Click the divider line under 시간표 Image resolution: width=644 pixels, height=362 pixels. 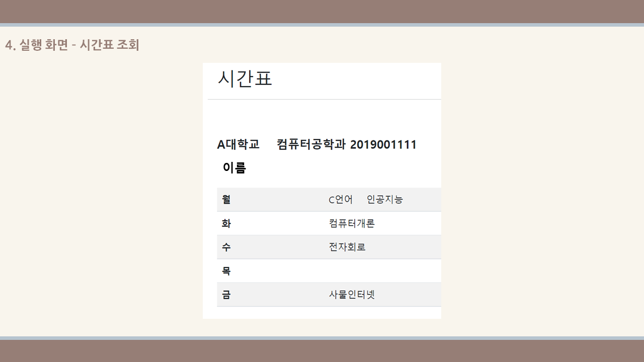point(325,100)
